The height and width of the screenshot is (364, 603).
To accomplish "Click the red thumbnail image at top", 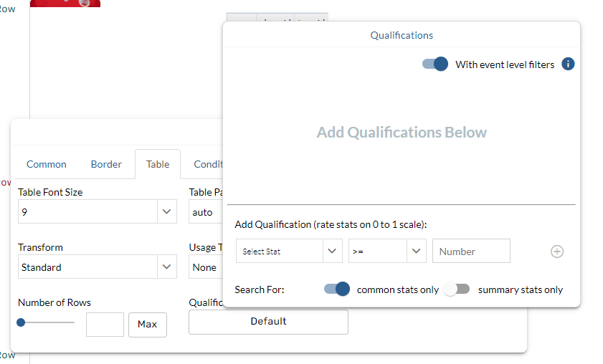I will 65,3.
